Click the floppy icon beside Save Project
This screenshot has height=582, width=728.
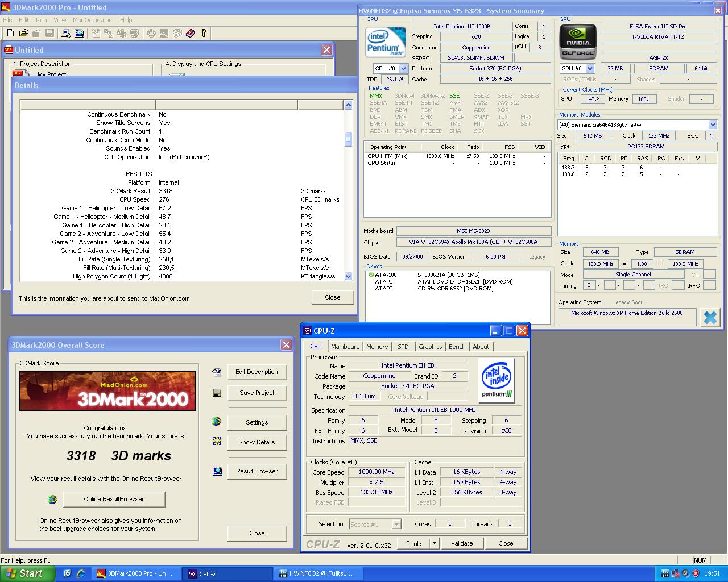click(x=216, y=393)
